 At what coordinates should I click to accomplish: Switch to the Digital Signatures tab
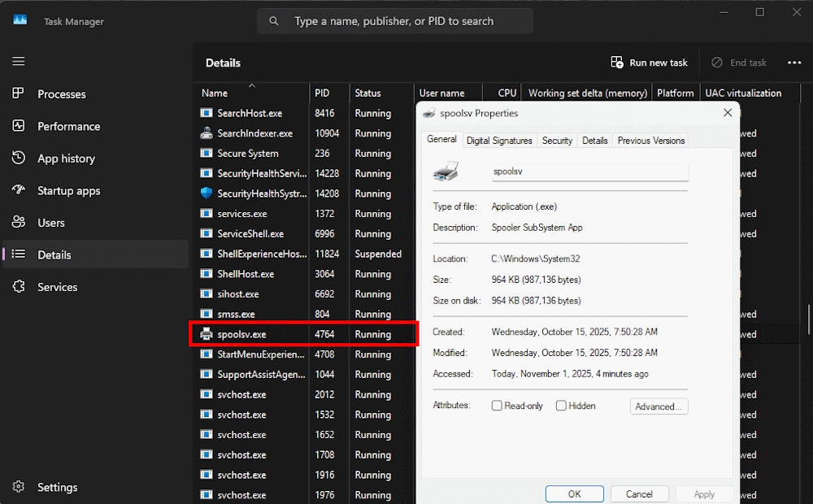pyautogui.click(x=499, y=141)
